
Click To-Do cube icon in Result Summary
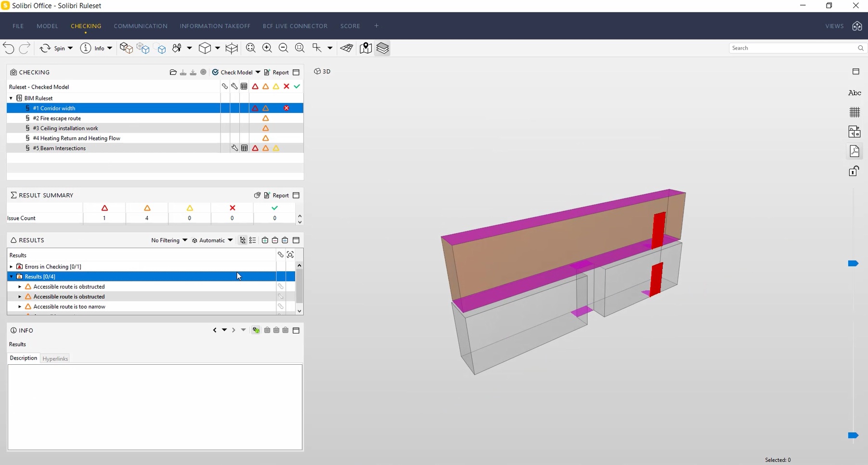point(258,195)
